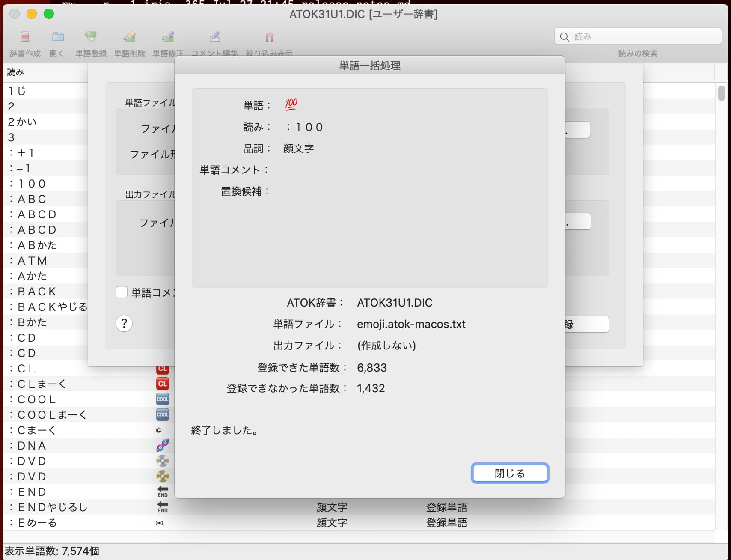Click the 単語削除 toolbar icon

pos(129,37)
